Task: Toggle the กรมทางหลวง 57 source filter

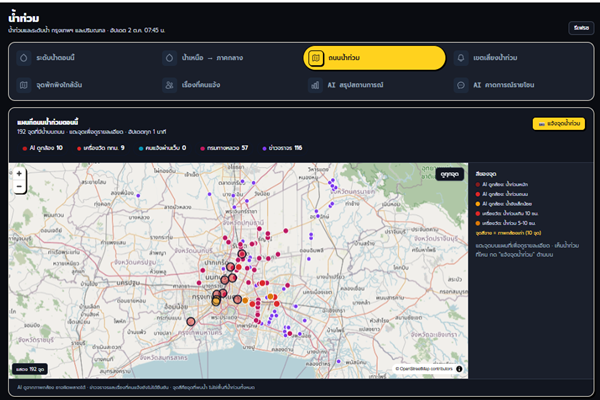Action: coord(224,148)
